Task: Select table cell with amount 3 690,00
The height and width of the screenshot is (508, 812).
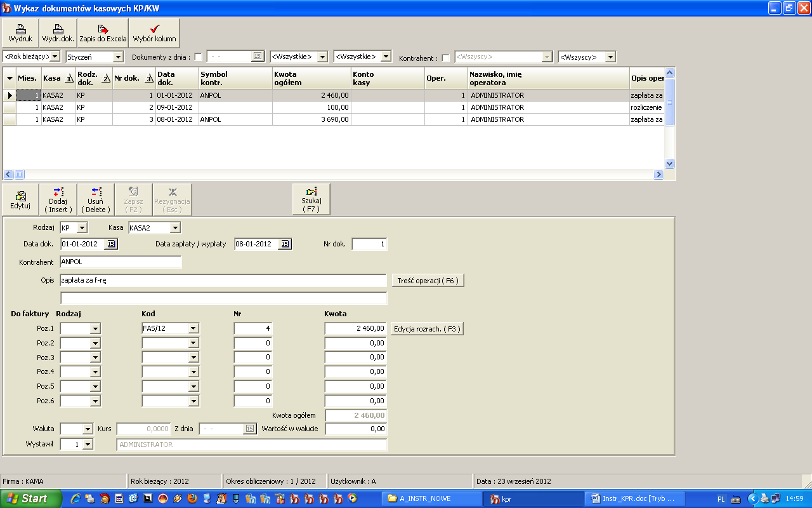Action: click(311, 119)
